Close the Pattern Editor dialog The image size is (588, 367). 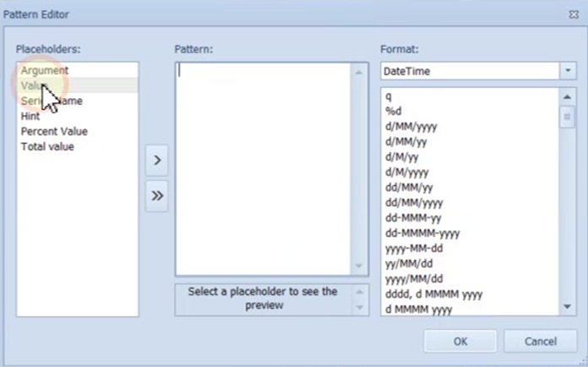(x=574, y=14)
